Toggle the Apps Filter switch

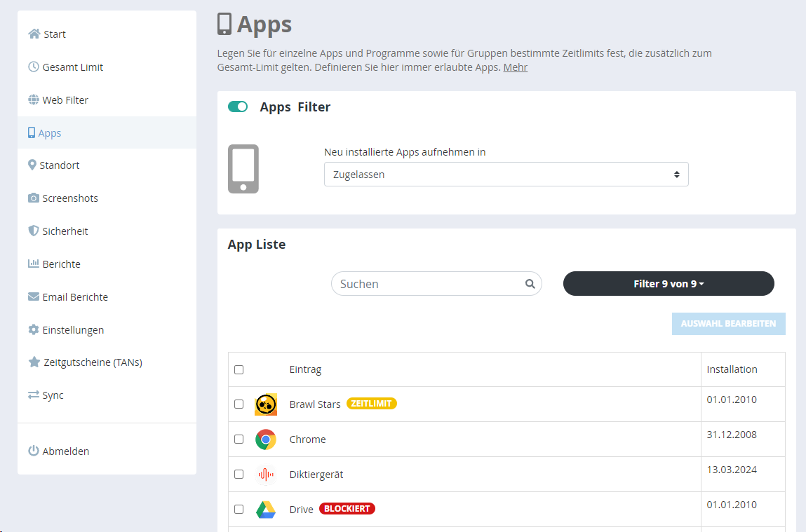(x=238, y=107)
